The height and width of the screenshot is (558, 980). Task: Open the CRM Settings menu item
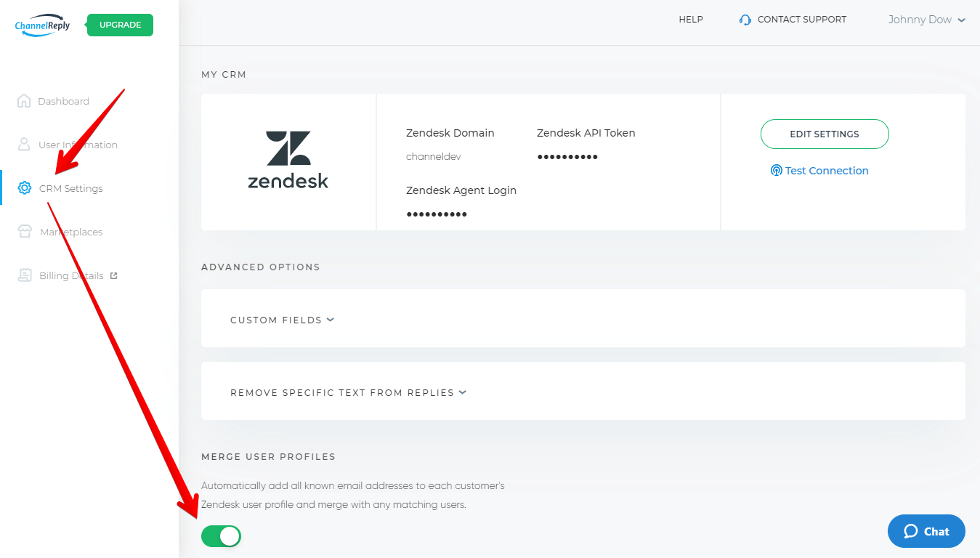70,188
